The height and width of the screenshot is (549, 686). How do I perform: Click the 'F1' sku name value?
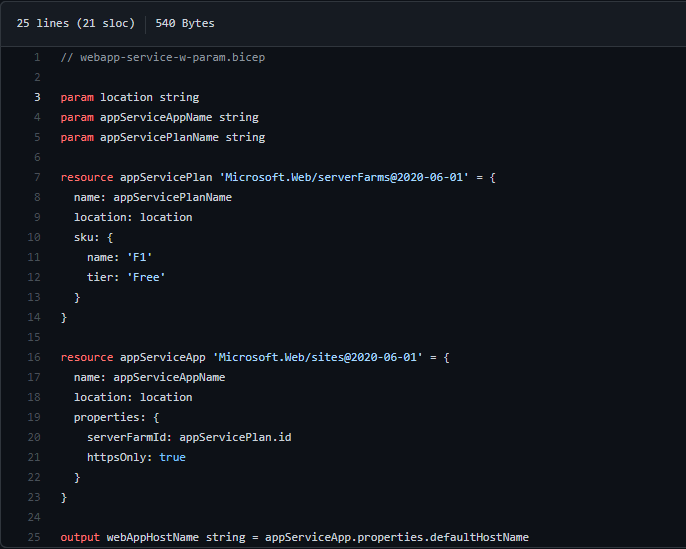coord(139,257)
